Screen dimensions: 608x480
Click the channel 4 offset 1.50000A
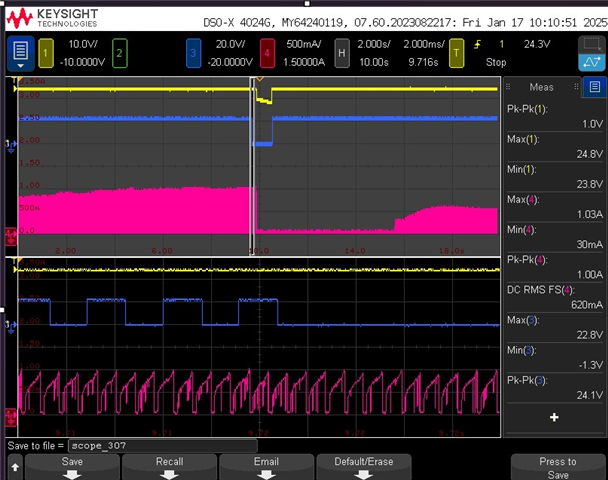pos(304,62)
